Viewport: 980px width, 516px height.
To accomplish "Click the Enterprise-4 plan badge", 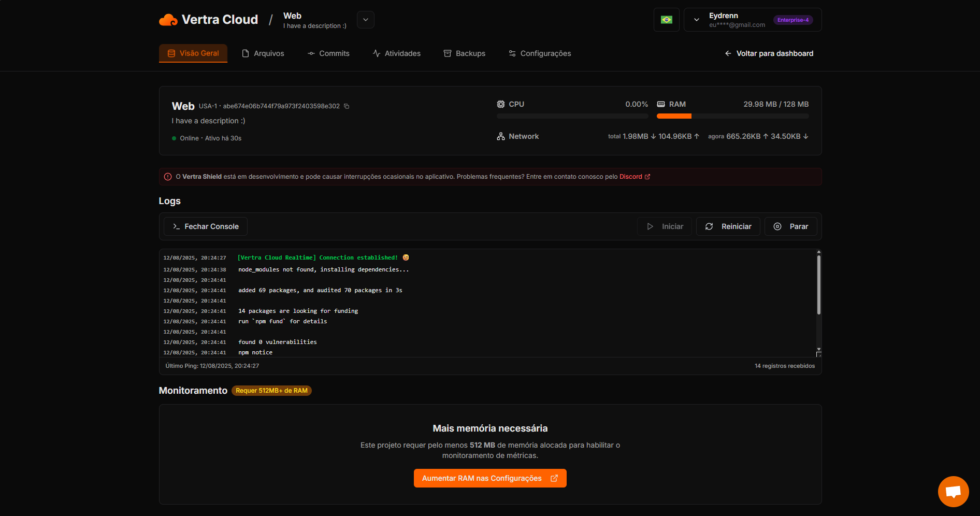I will tap(793, 20).
